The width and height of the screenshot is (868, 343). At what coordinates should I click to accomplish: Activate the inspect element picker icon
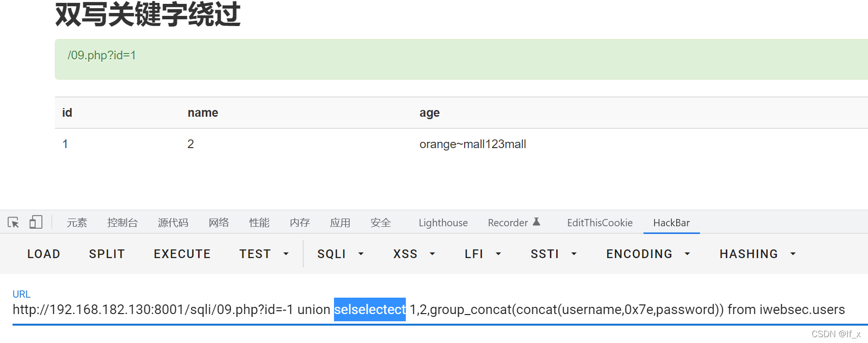pyautogui.click(x=13, y=222)
